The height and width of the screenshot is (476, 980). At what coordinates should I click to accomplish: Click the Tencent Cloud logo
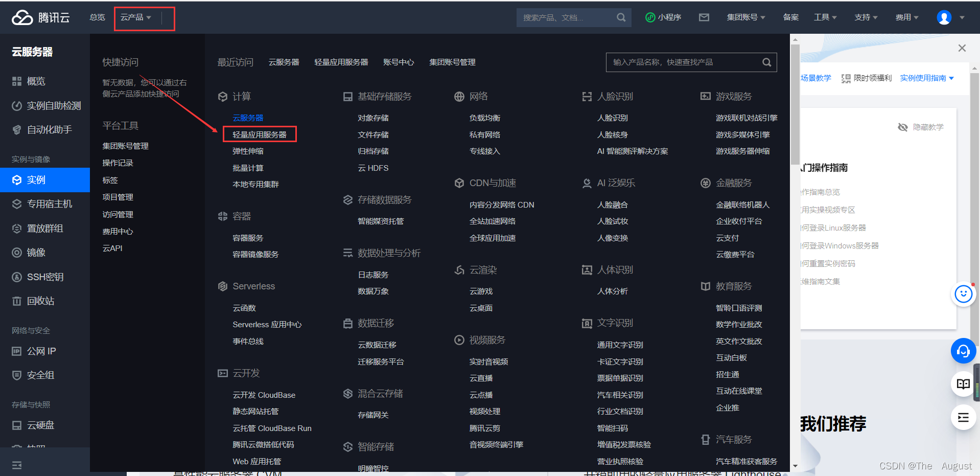point(41,17)
